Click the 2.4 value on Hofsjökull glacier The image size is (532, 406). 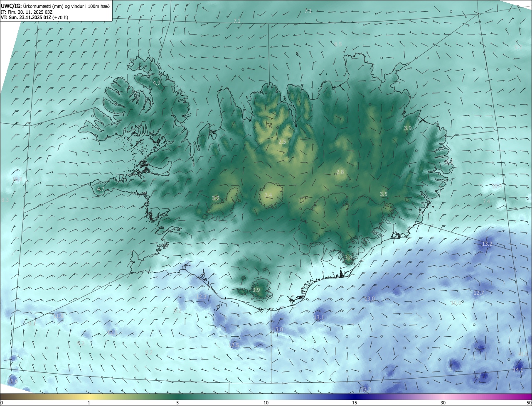pos(268,196)
